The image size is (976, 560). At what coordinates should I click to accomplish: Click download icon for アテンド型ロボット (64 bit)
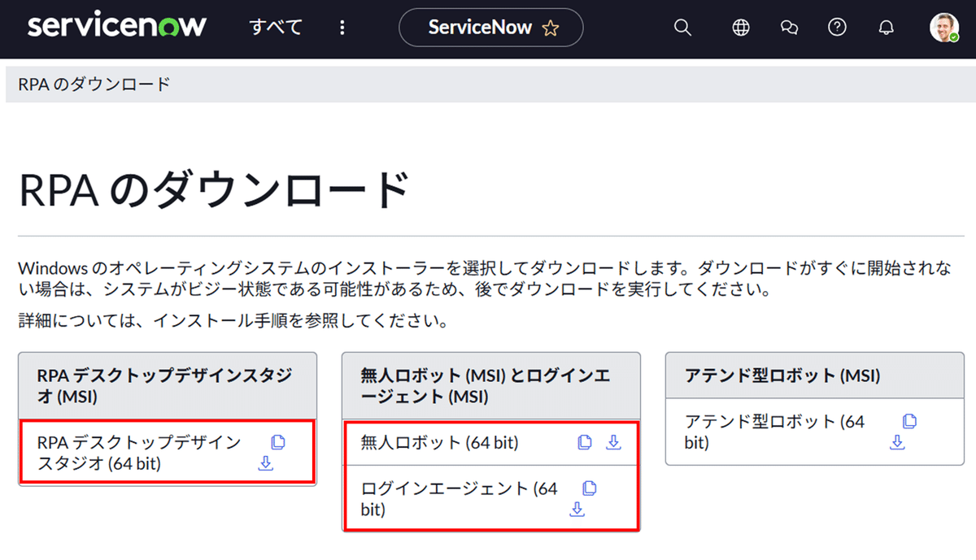897,442
